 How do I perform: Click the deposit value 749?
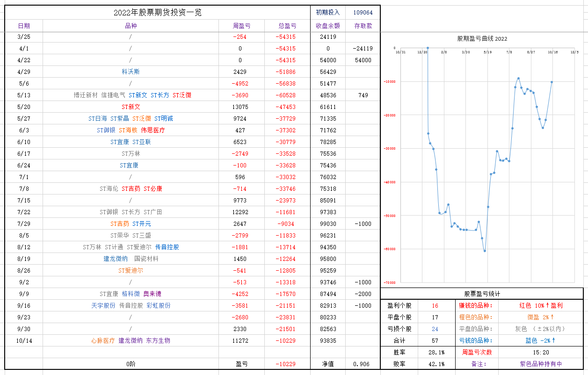[x=363, y=95]
